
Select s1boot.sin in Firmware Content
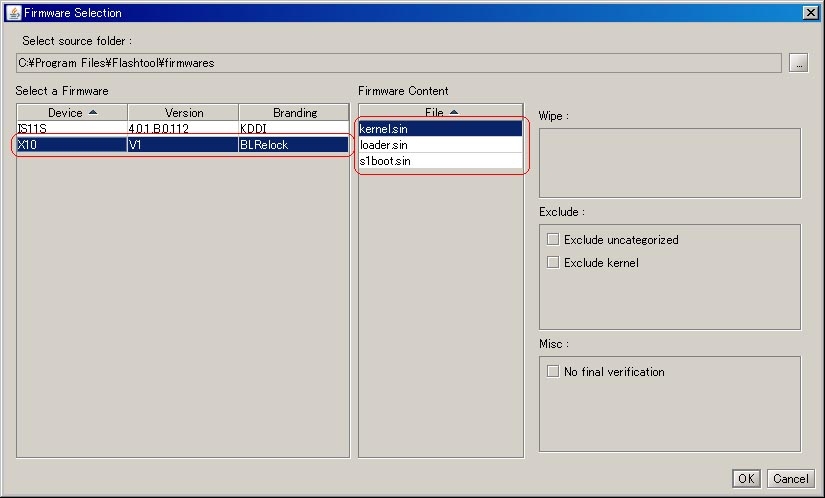click(440, 161)
